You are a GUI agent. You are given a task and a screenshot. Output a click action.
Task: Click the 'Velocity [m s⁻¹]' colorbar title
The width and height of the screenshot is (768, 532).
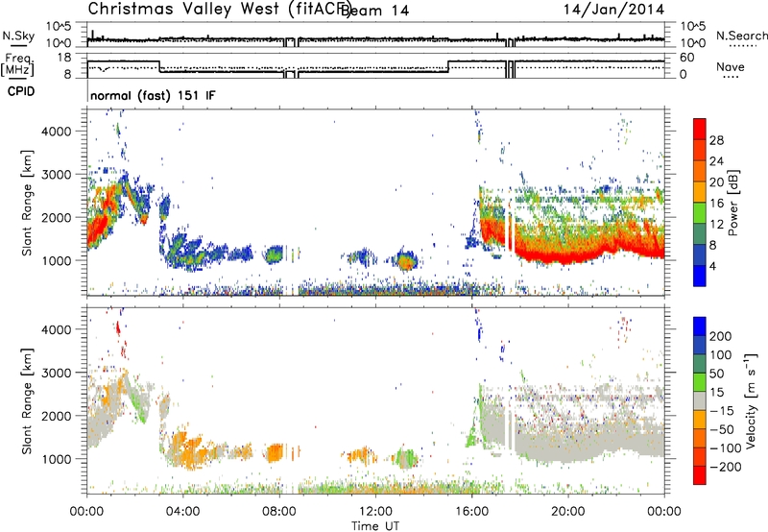click(751, 400)
